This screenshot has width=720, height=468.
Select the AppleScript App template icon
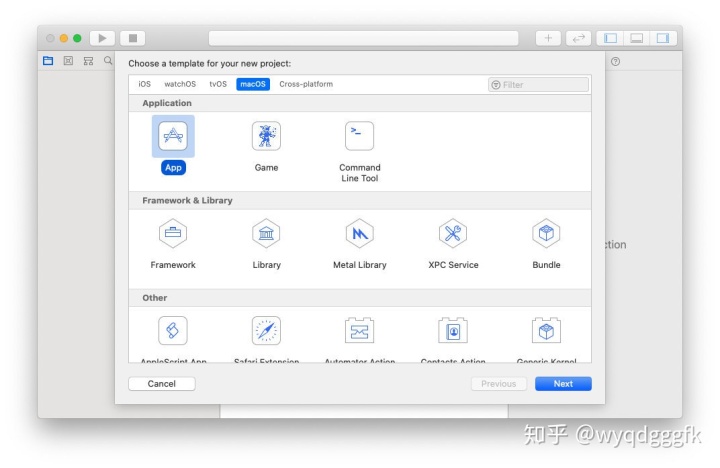click(173, 331)
